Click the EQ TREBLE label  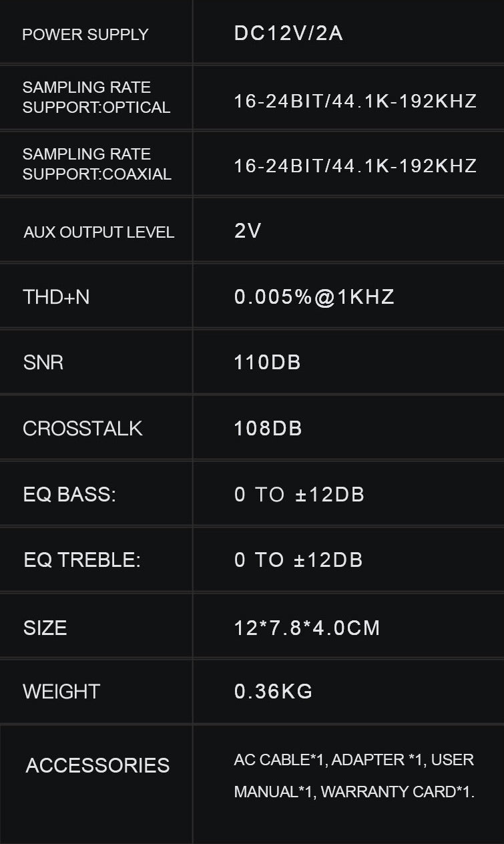pos(82,560)
